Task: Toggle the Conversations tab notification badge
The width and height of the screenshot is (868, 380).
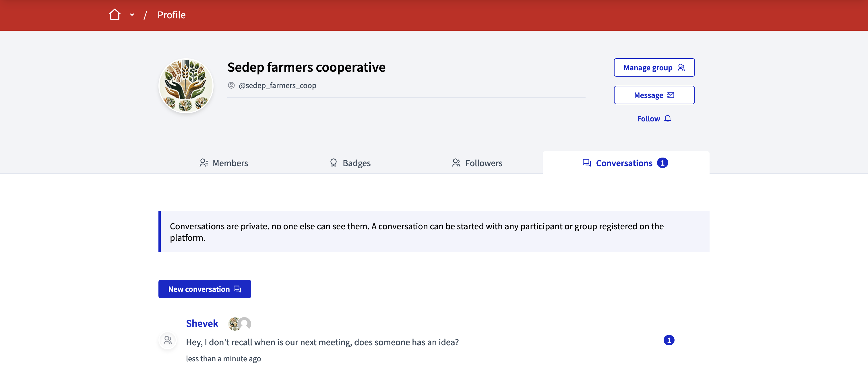Action: click(x=662, y=163)
